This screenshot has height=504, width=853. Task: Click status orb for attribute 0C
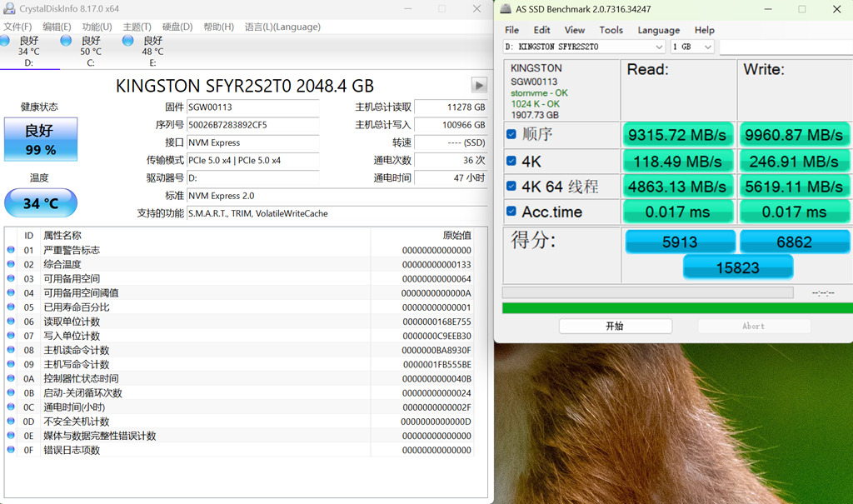click(x=11, y=407)
